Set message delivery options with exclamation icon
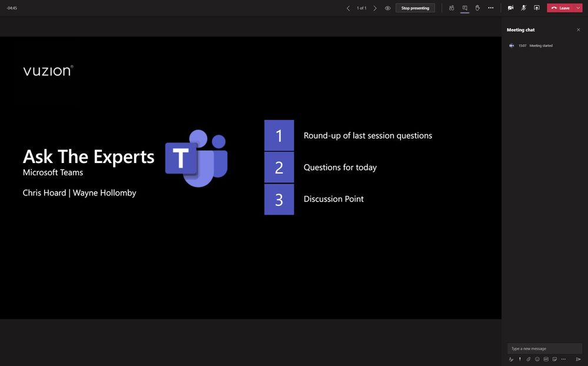 [520, 360]
